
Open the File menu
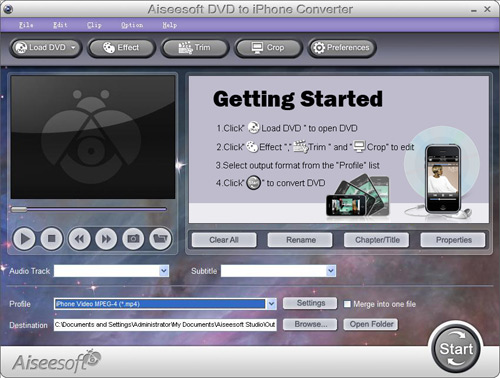(x=26, y=25)
